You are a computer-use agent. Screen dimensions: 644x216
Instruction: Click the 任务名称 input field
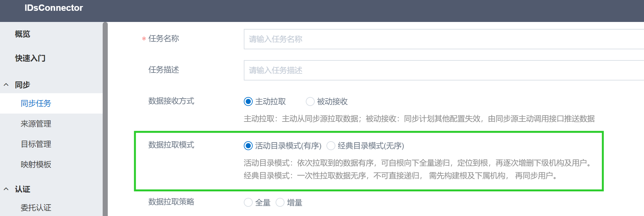[442, 39]
